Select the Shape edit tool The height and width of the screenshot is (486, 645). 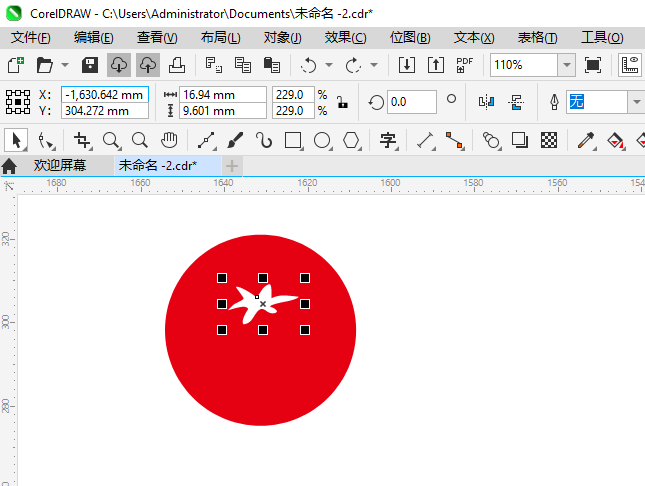tap(46, 140)
